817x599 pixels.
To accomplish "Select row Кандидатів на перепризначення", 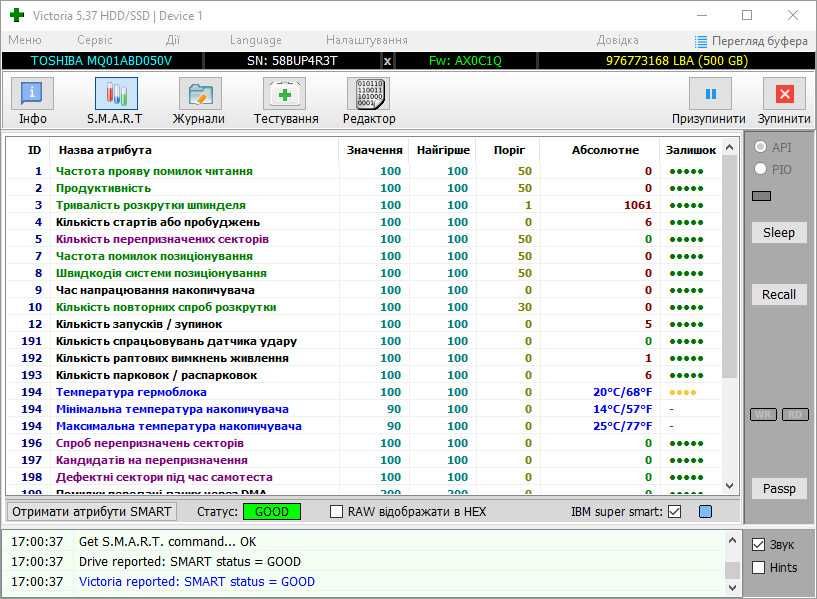I will (x=364, y=460).
